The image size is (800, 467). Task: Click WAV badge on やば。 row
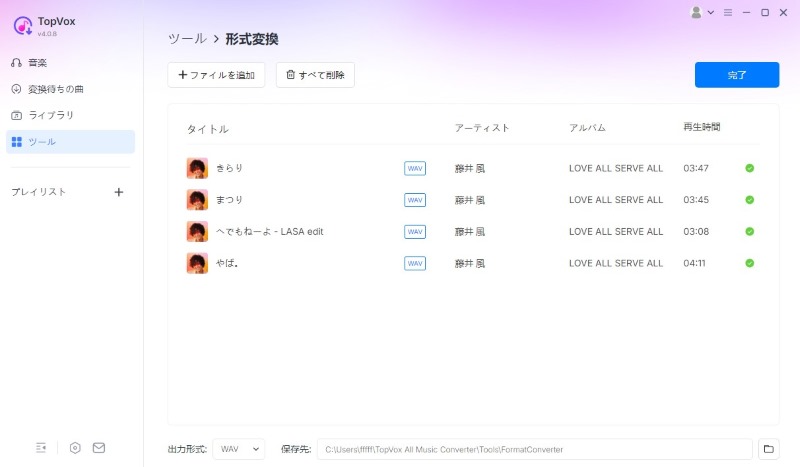point(415,263)
